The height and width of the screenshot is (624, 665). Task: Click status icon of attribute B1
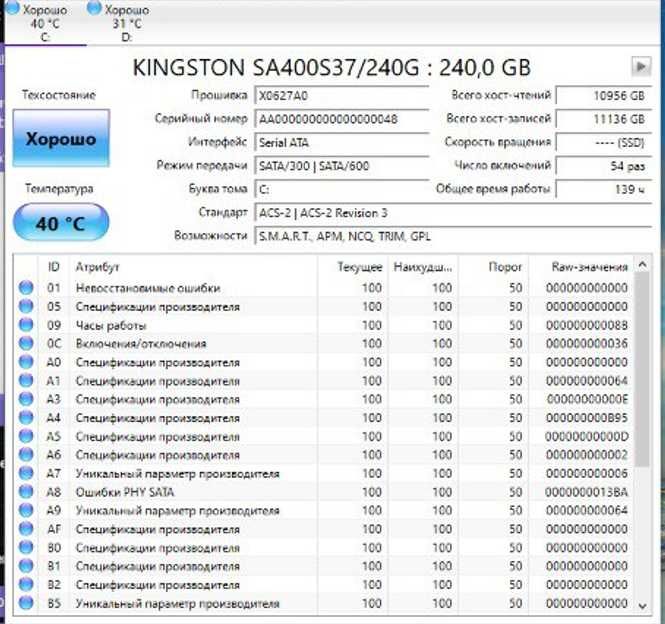click(x=26, y=566)
